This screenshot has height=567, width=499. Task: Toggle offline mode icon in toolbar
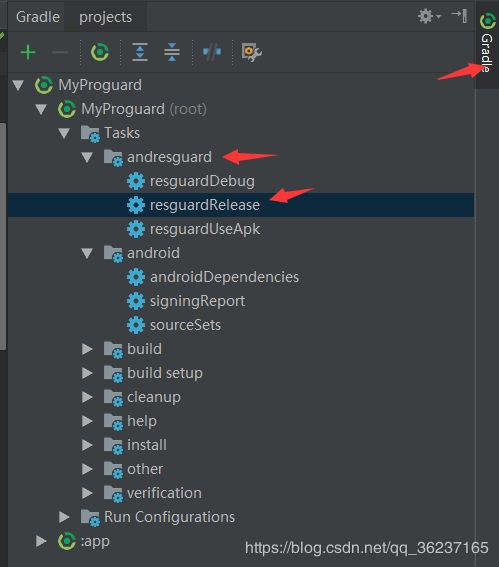pos(212,52)
